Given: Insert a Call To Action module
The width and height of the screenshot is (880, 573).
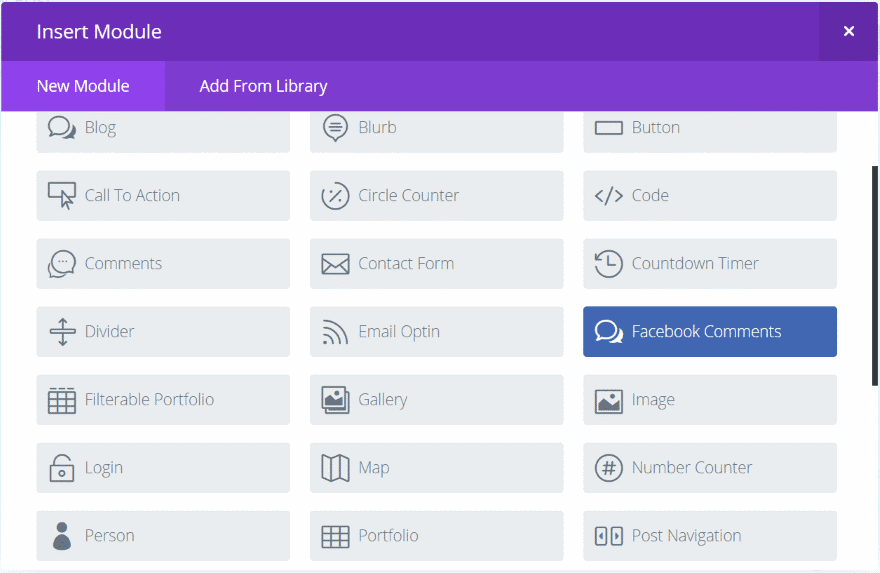Looking at the screenshot, I should [x=163, y=196].
